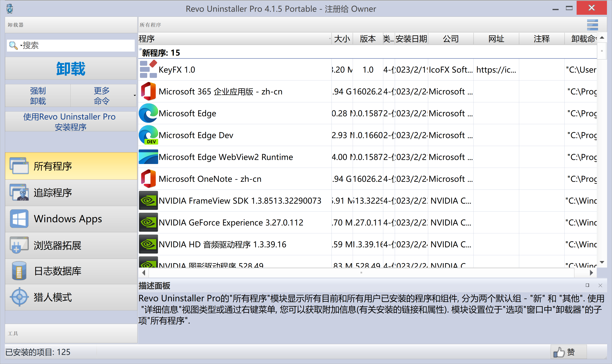612x364 pixels.
Task: Open the hamburger view menu icon
Action: (x=592, y=25)
